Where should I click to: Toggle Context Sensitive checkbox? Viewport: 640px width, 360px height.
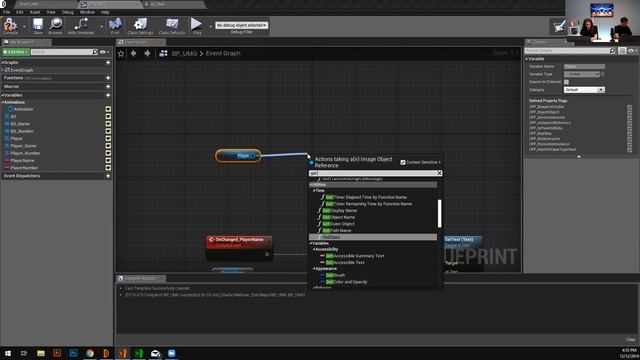[x=403, y=162]
